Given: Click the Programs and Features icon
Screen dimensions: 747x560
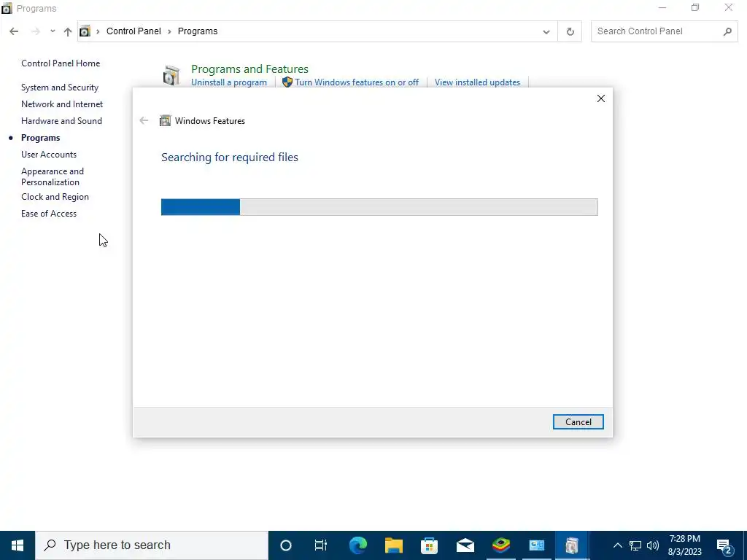Looking at the screenshot, I should tap(171, 75).
